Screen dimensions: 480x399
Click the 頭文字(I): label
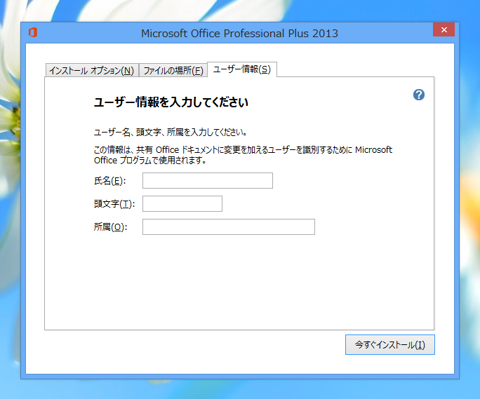114,204
